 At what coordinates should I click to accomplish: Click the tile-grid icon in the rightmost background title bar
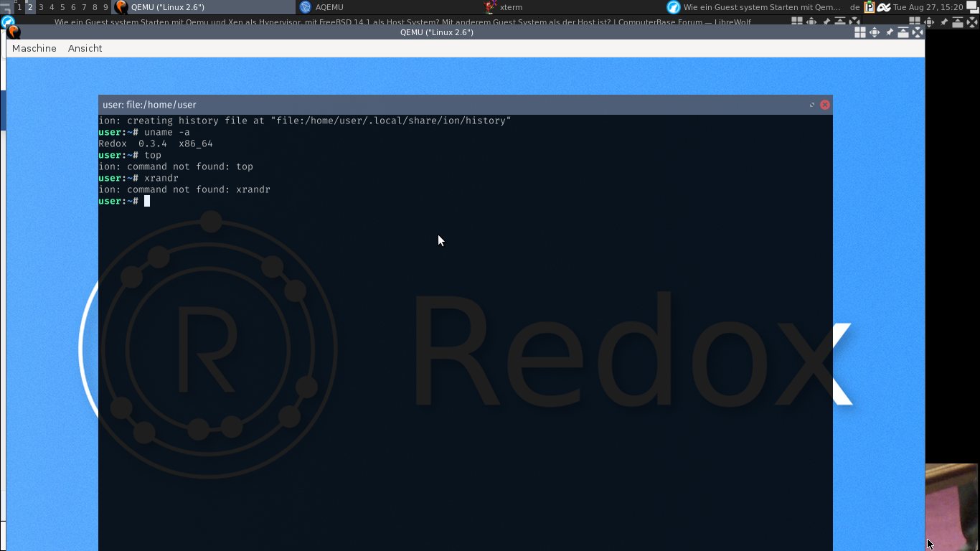coord(915,22)
